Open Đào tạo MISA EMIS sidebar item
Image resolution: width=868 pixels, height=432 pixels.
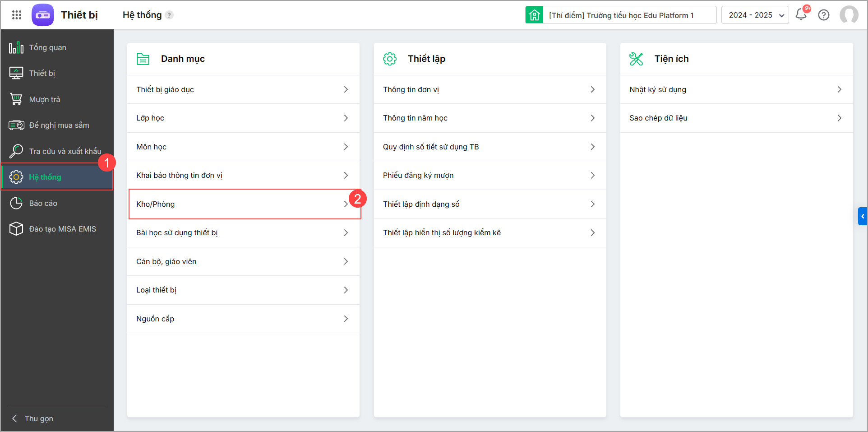coord(62,229)
